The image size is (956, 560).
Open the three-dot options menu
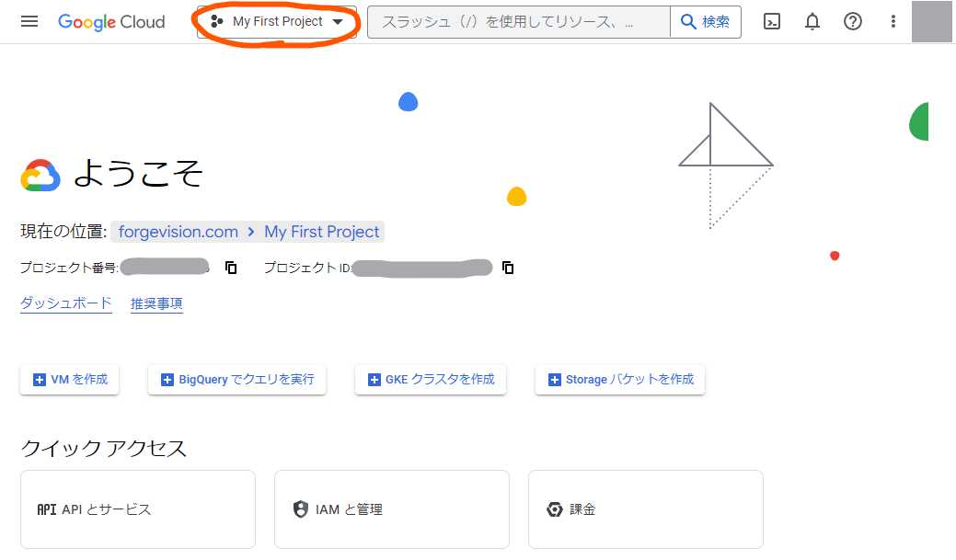893,21
